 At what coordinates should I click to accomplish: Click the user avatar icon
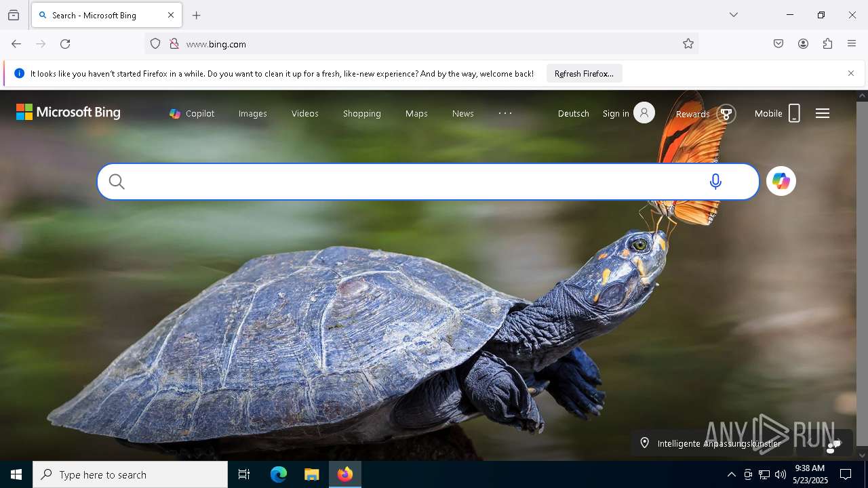(644, 113)
